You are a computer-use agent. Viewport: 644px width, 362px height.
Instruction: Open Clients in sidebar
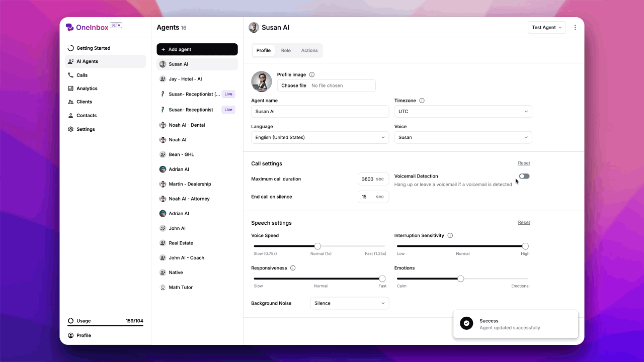106,102
